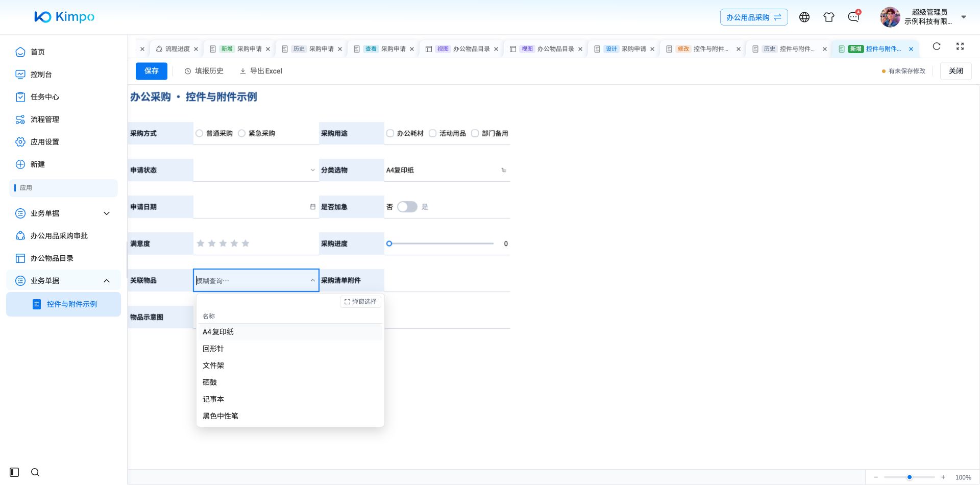Click the Kimpo logo
The image size is (980, 485).
[x=64, y=17]
